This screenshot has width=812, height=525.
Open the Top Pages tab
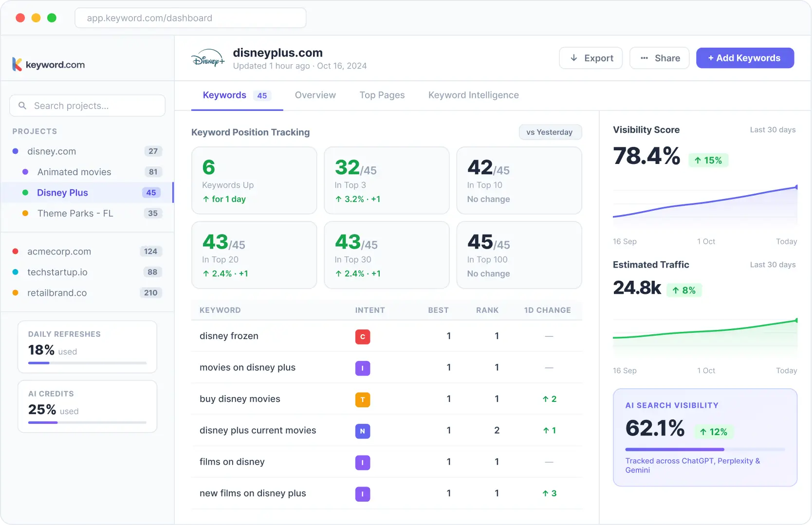click(382, 95)
